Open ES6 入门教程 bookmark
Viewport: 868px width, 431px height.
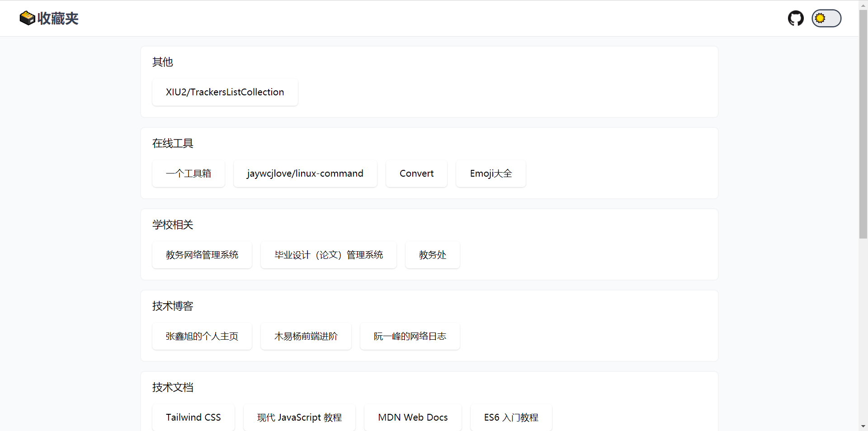click(x=511, y=417)
